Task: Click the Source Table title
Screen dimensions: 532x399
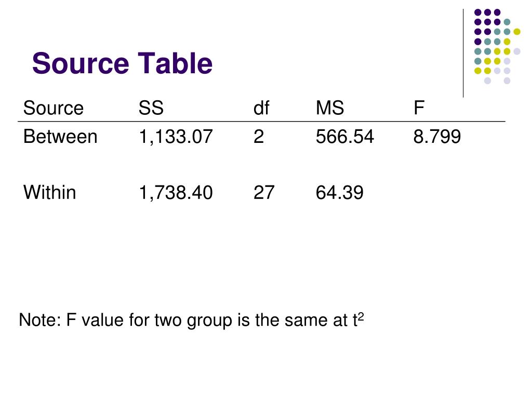Action: pos(122,63)
